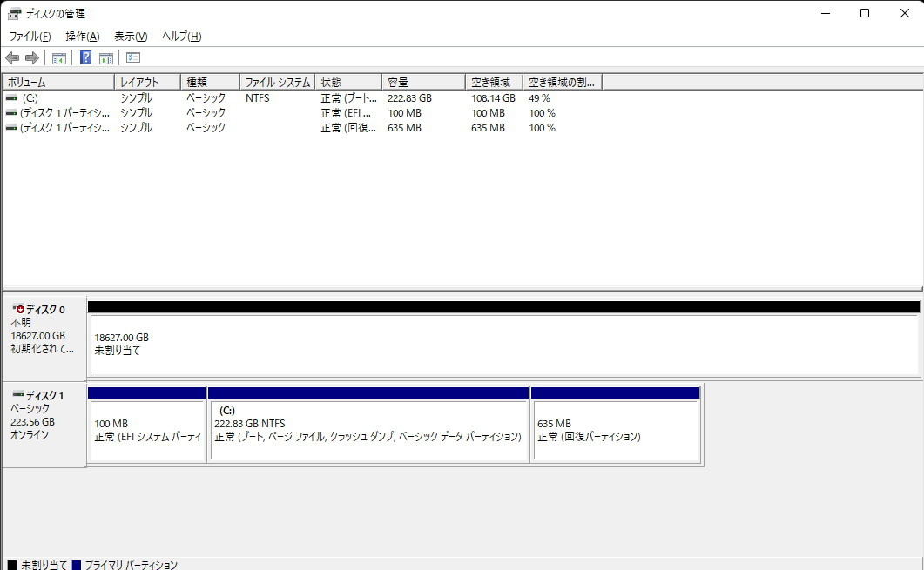Sort by the レイアウト column header
924x570 pixels.
147,83
